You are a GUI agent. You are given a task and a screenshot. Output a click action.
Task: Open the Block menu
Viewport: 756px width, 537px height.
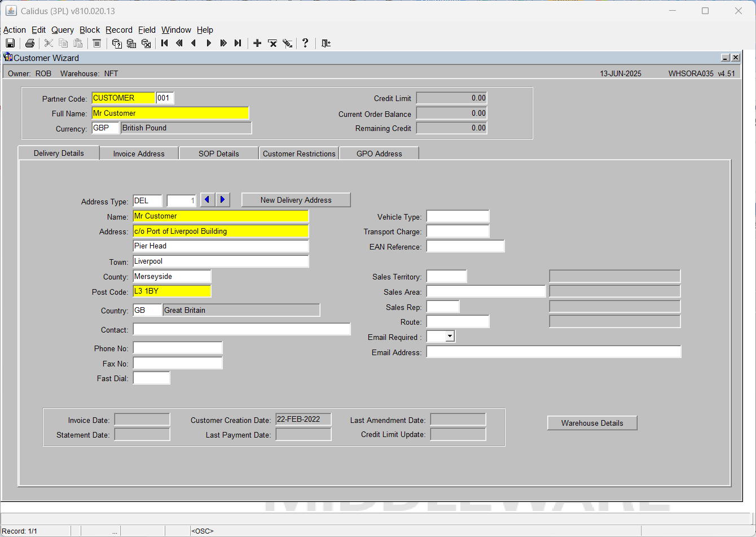click(x=90, y=30)
